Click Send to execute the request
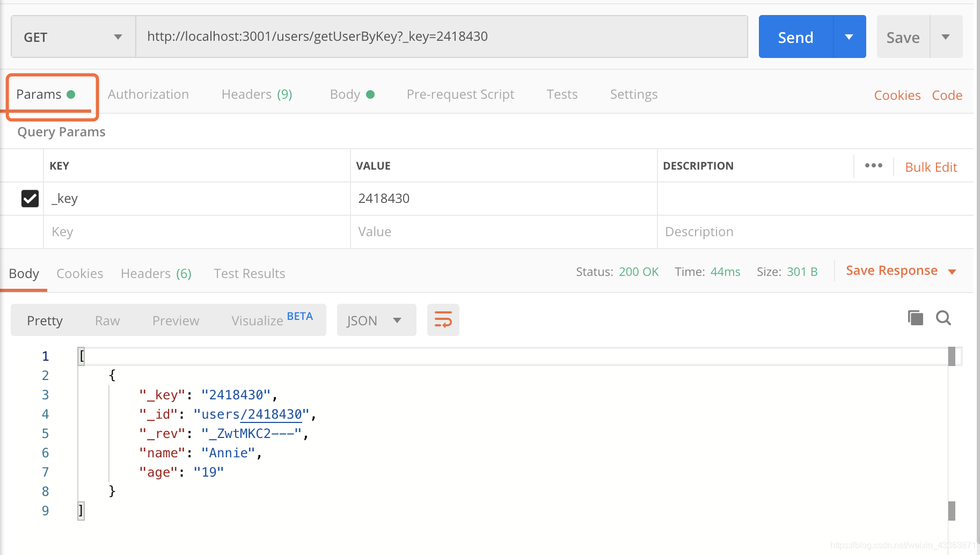This screenshot has height=555, width=980. click(x=795, y=36)
